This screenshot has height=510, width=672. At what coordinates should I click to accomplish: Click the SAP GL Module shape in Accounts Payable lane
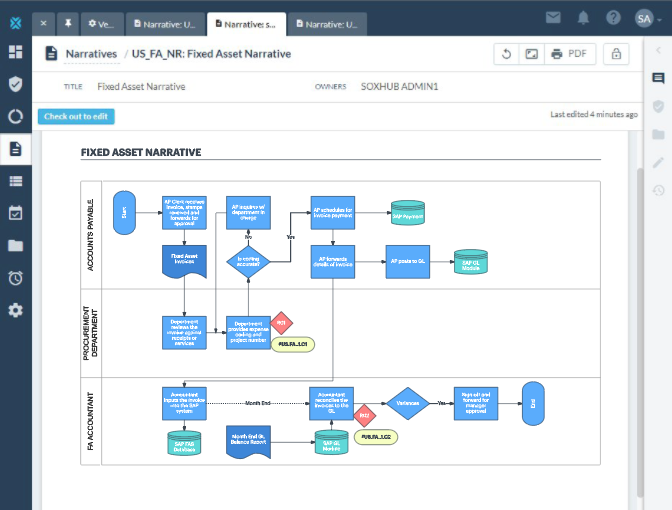tap(471, 262)
